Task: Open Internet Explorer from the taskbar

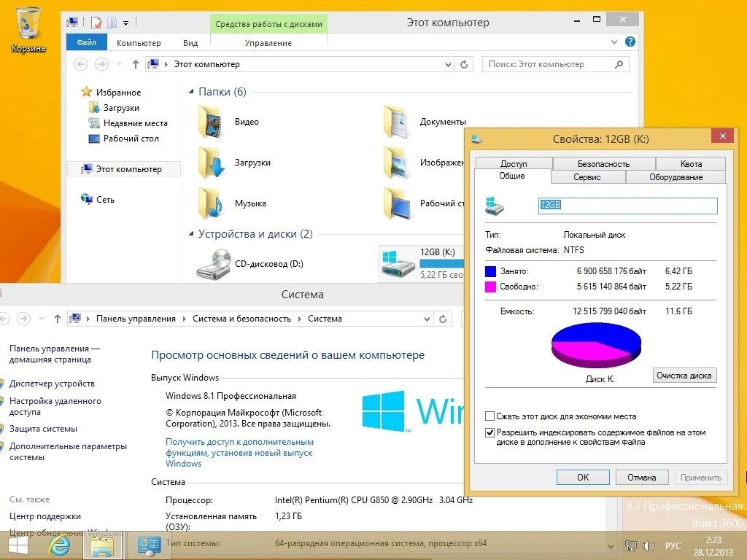Action: click(x=59, y=545)
